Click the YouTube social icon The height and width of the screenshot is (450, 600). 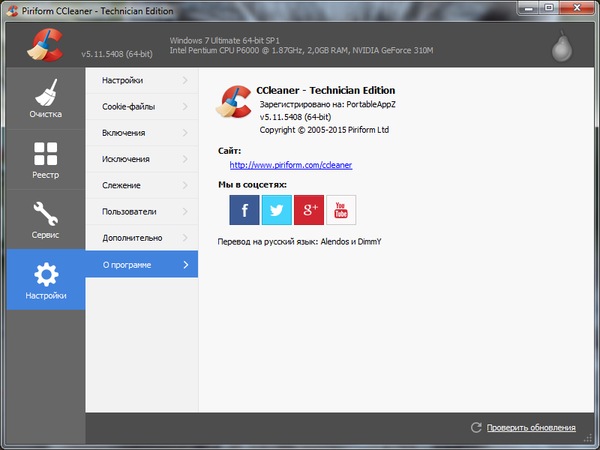341,210
